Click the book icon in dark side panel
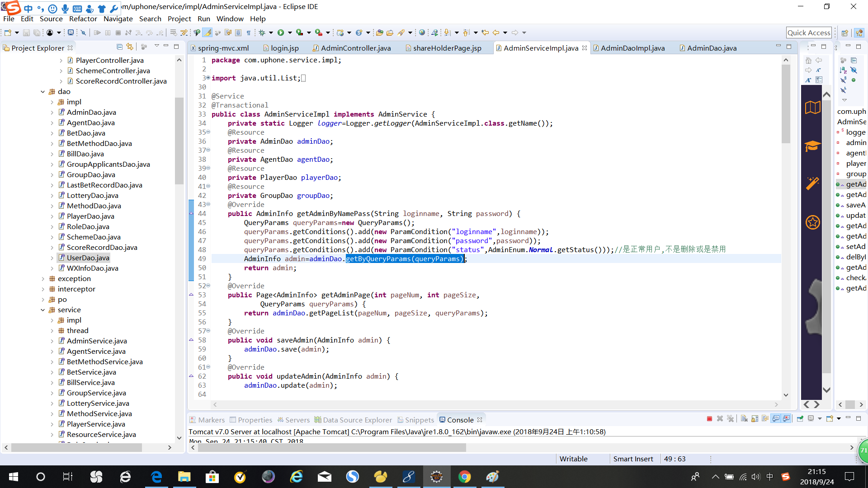 [x=812, y=108]
